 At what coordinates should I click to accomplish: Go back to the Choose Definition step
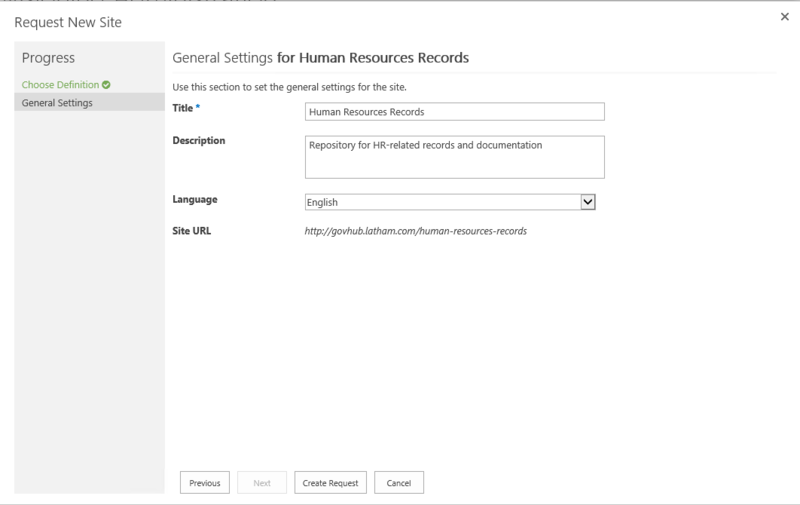click(60, 85)
